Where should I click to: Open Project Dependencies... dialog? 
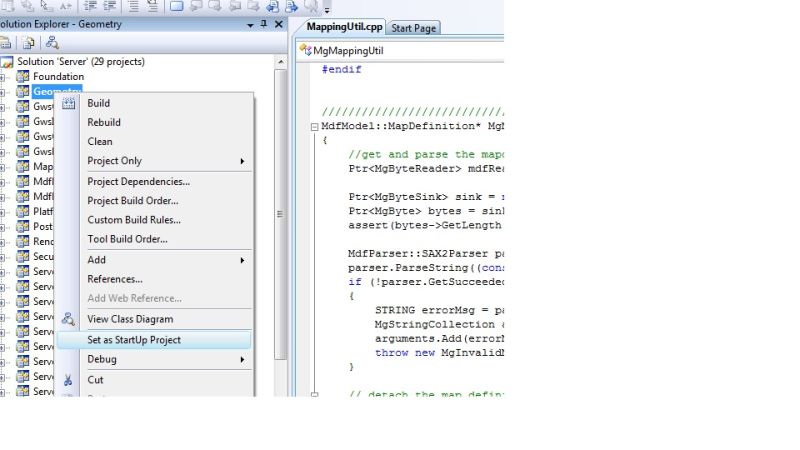coord(155,182)
